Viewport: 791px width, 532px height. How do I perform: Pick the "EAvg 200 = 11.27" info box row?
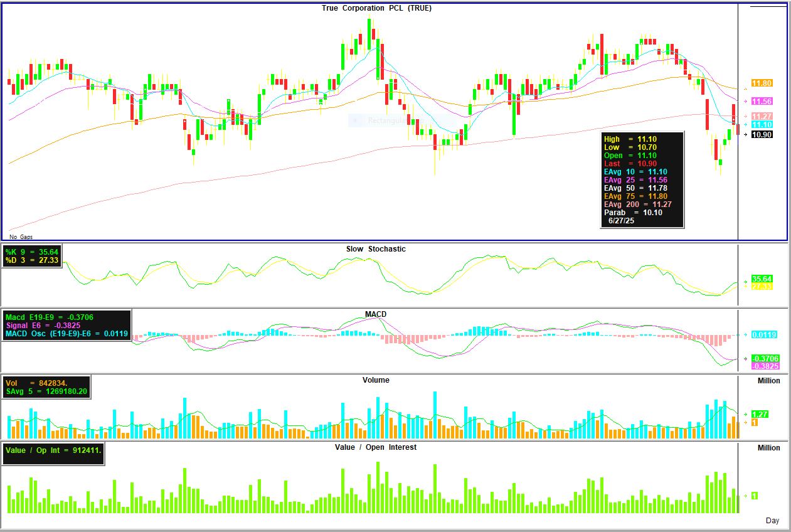coord(638,205)
